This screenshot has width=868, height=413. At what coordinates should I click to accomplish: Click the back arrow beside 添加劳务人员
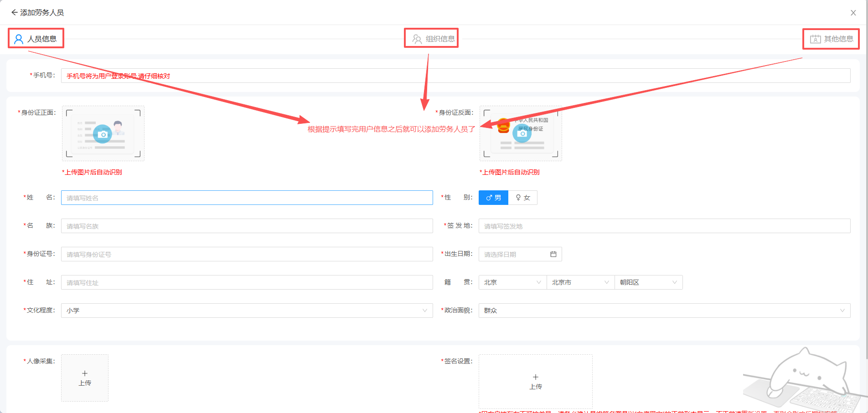tap(14, 13)
